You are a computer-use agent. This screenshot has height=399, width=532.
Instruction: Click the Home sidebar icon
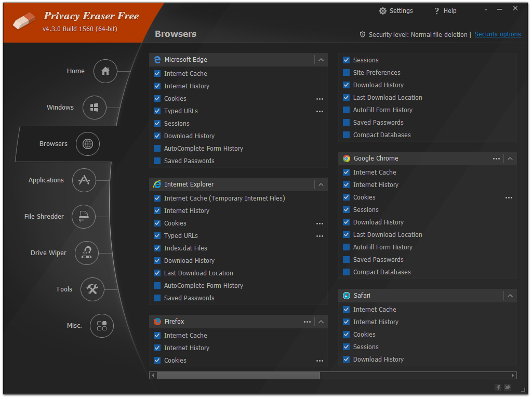point(105,71)
